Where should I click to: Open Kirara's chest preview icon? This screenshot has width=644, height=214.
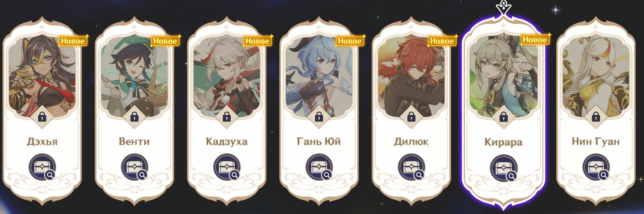(504, 168)
